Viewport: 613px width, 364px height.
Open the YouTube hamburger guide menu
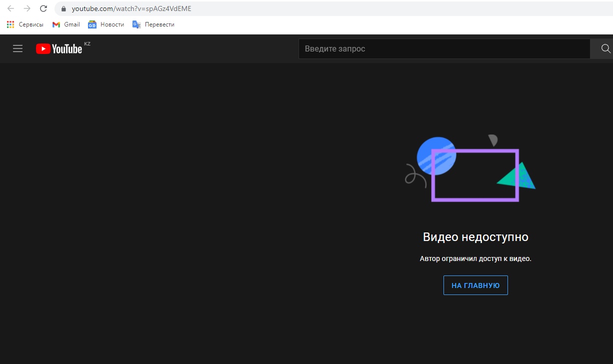click(x=18, y=48)
